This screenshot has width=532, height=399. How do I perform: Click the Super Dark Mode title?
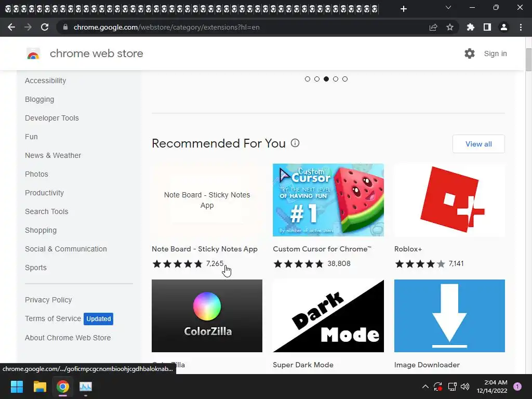[x=303, y=365]
